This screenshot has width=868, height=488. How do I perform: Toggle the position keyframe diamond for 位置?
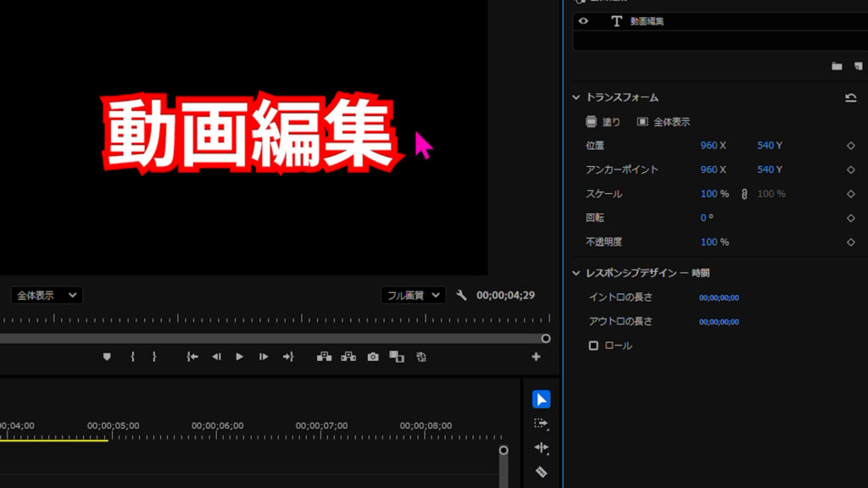point(850,146)
